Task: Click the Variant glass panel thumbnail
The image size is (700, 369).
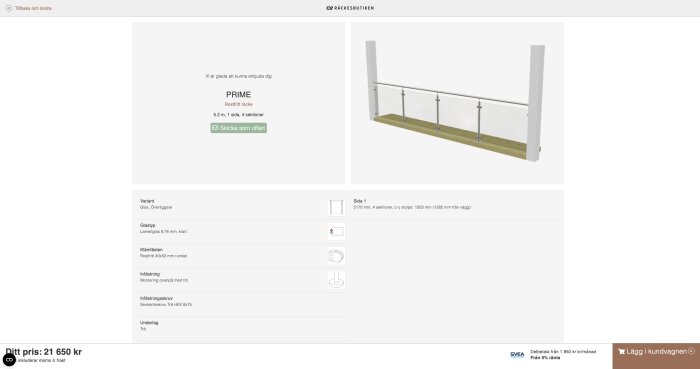Action: tap(336, 207)
